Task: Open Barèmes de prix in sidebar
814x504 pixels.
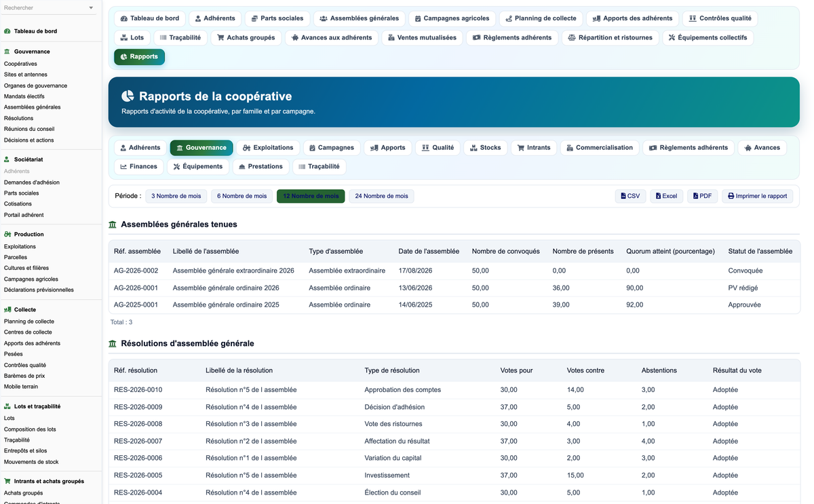Action: [24, 376]
